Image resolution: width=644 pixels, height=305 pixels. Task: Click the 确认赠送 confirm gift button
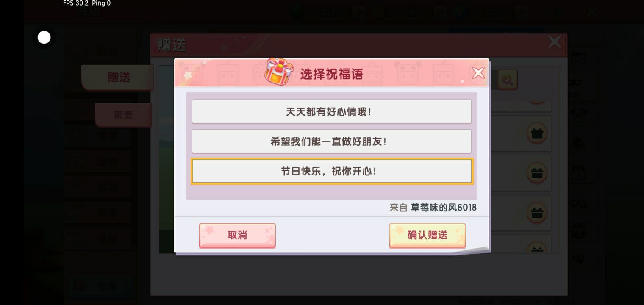click(x=427, y=235)
